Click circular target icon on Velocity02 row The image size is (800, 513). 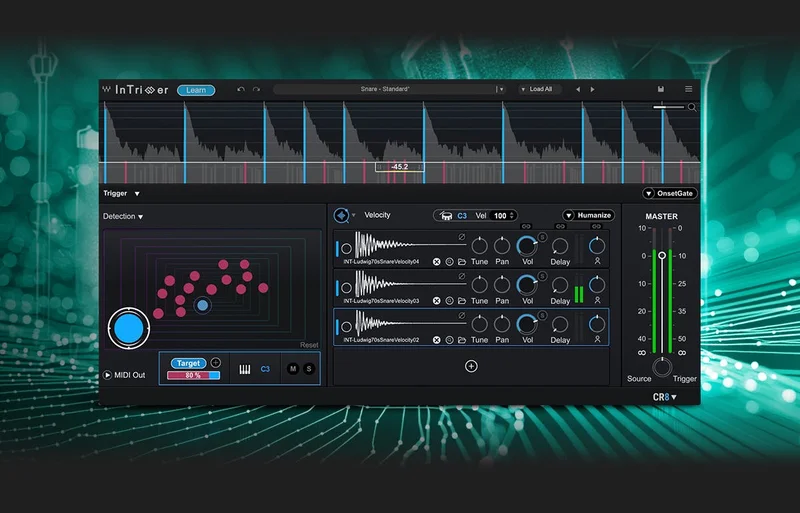449,340
